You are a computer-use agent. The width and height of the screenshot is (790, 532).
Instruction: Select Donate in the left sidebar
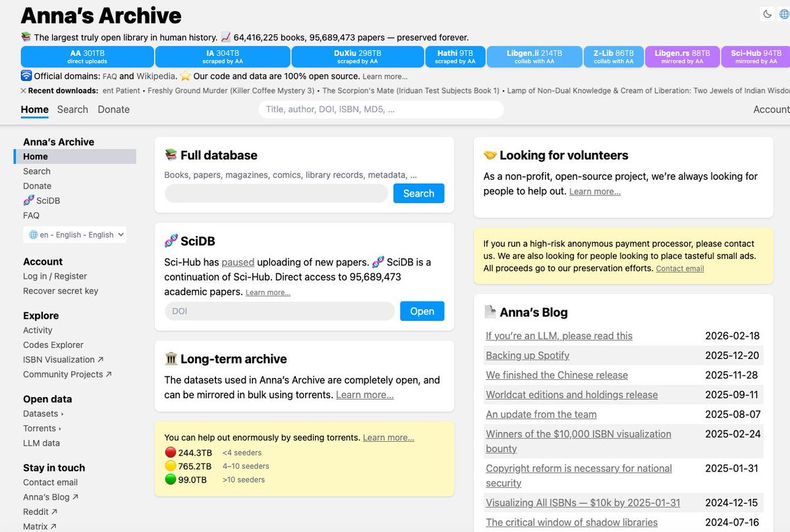click(x=38, y=186)
